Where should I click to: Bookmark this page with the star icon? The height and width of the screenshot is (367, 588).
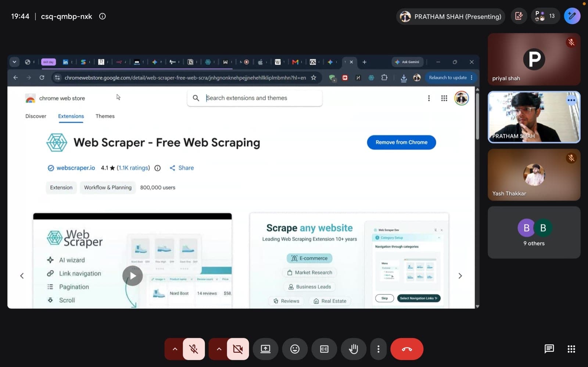(x=313, y=78)
